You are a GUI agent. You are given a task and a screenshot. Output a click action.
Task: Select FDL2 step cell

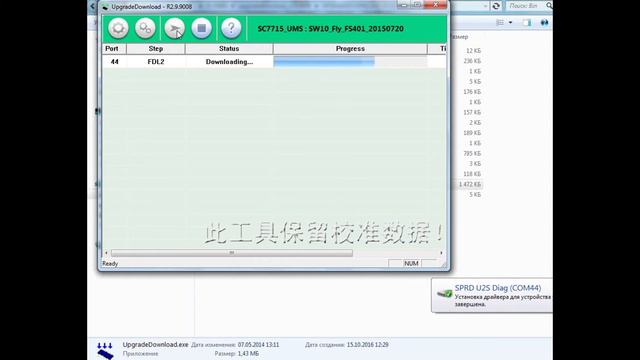click(156, 62)
